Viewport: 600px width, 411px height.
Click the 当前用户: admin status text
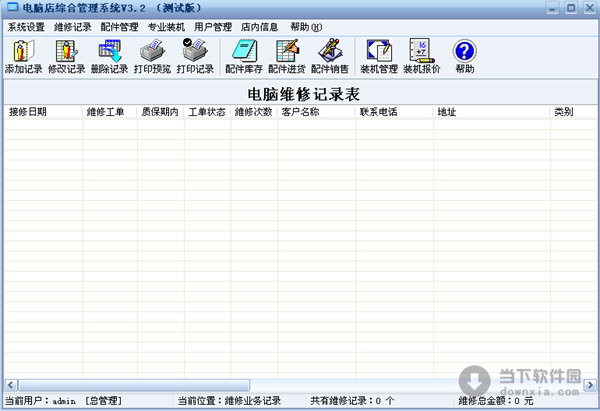pyautogui.click(x=63, y=401)
